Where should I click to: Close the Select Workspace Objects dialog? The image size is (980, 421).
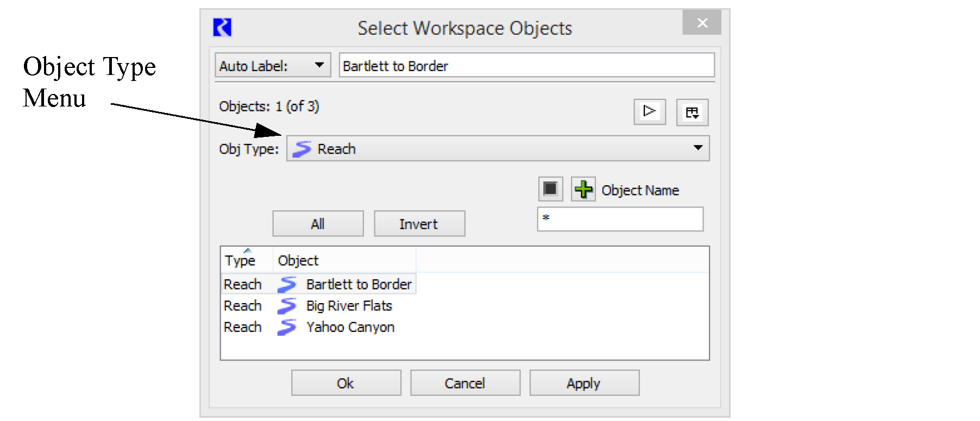[702, 23]
